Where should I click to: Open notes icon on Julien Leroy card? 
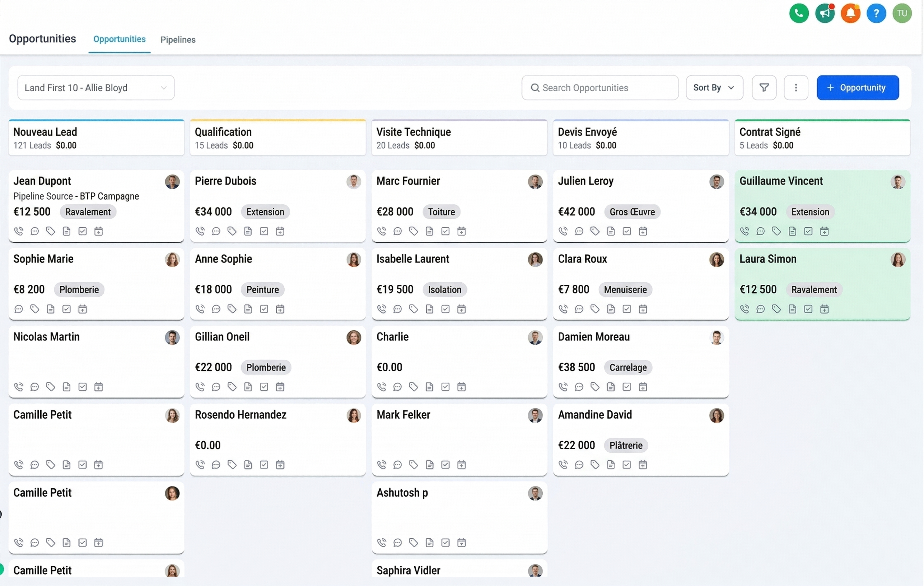[x=611, y=231]
